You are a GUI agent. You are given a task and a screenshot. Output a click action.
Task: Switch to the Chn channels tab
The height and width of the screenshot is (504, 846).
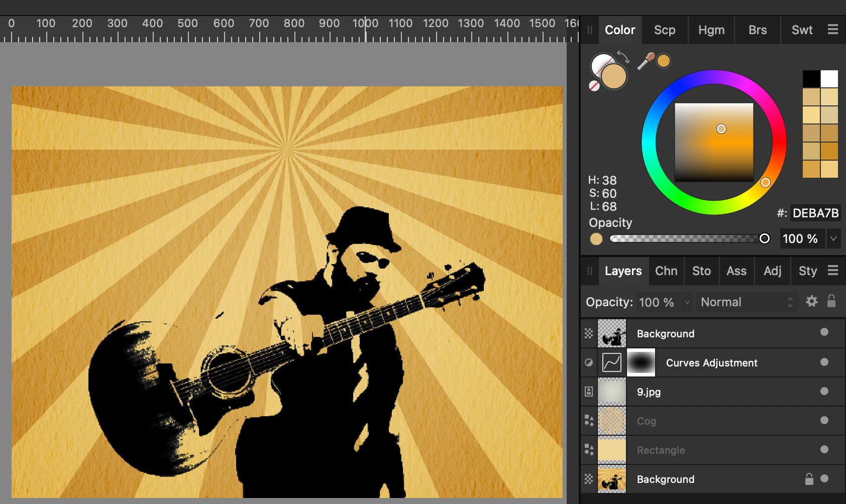tap(666, 271)
